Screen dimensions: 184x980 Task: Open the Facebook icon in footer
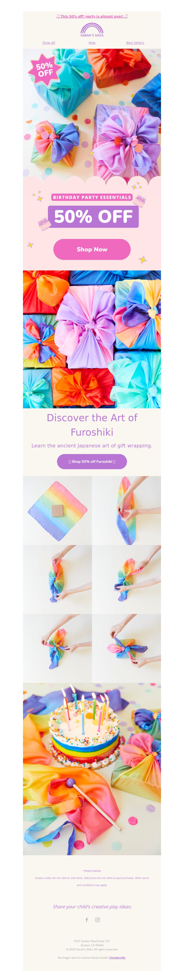pos(86,920)
